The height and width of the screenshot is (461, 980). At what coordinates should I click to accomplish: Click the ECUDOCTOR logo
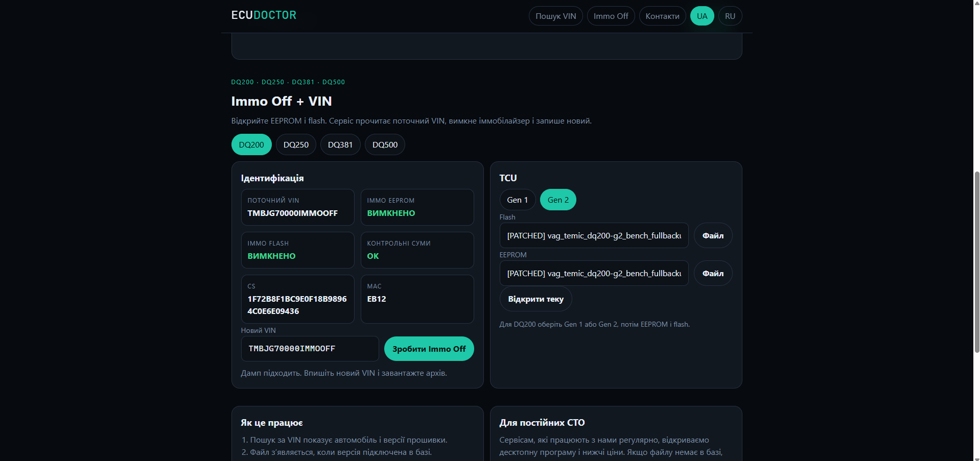click(264, 15)
